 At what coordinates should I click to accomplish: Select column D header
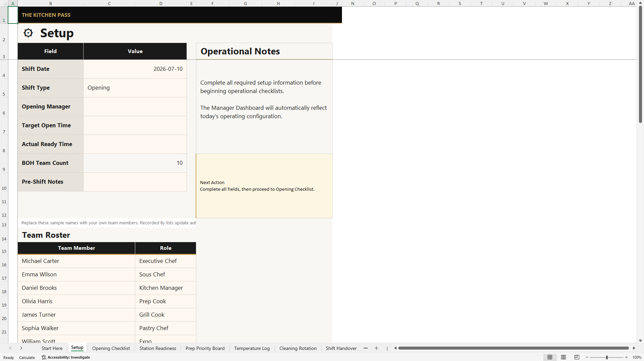coord(161,3)
